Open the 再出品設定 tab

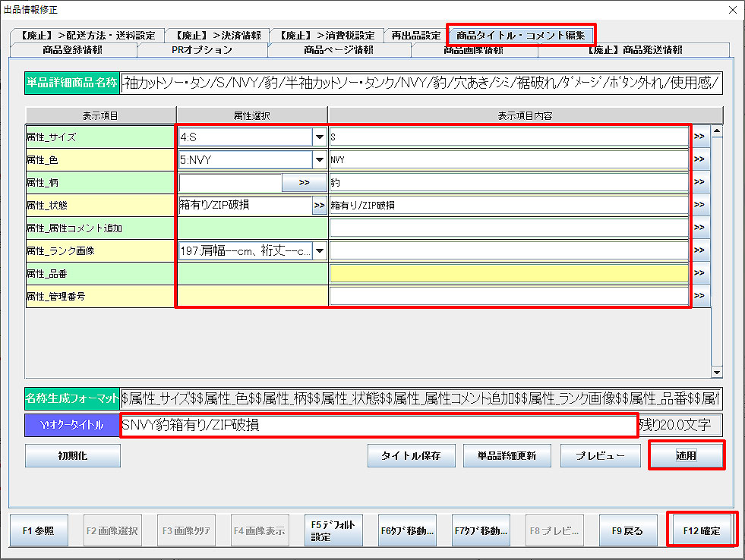pyautogui.click(x=415, y=35)
